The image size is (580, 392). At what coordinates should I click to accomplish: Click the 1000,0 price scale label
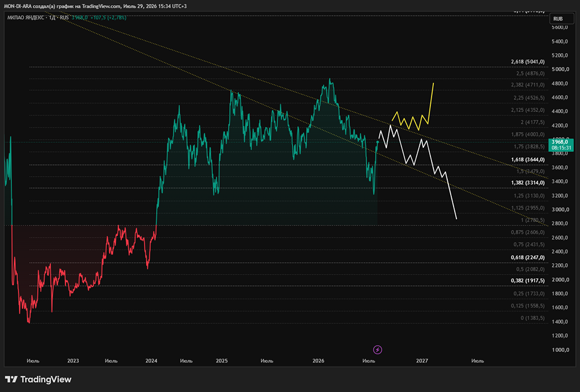pyautogui.click(x=560, y=350)
